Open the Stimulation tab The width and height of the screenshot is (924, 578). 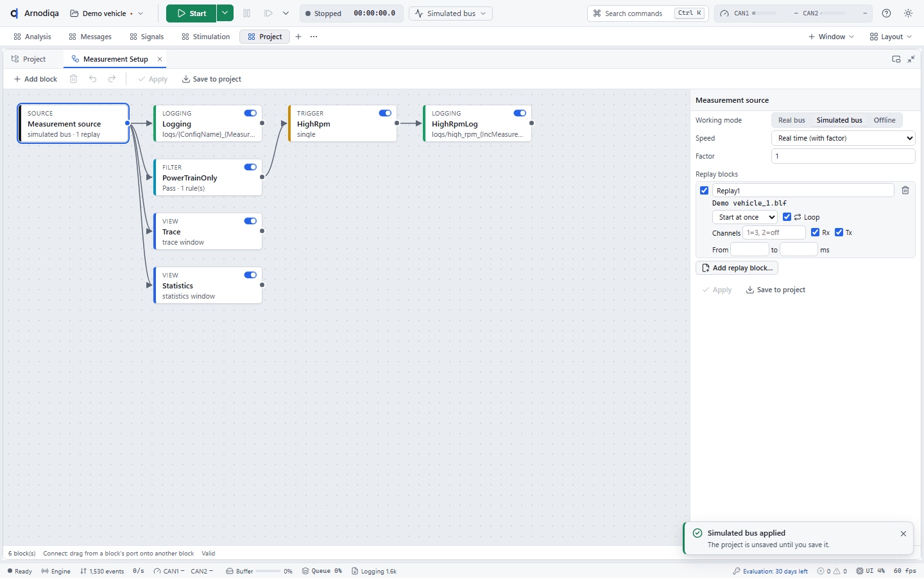[205, 37]
